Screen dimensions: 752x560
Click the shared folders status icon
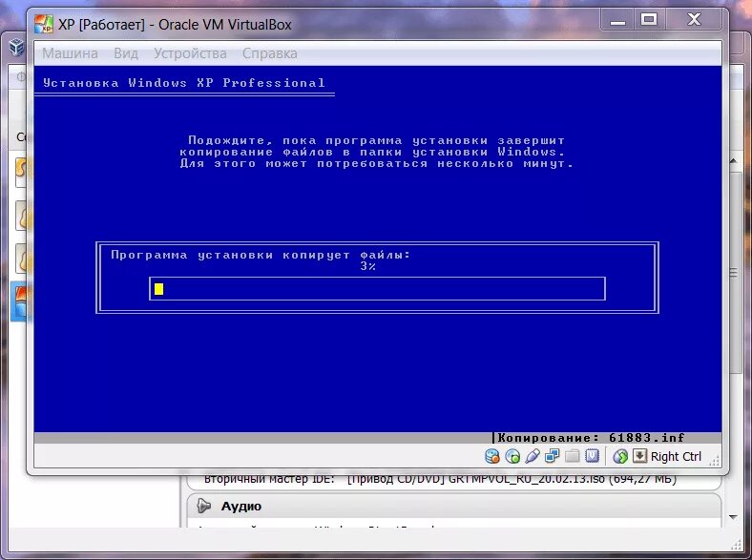coord(573,456)
